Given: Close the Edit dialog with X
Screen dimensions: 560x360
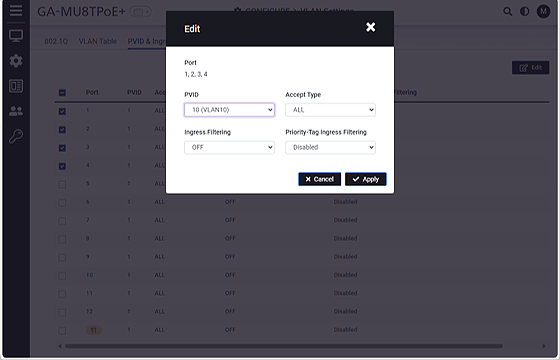Looking at the screenshot, I should (x=370, y=27).
